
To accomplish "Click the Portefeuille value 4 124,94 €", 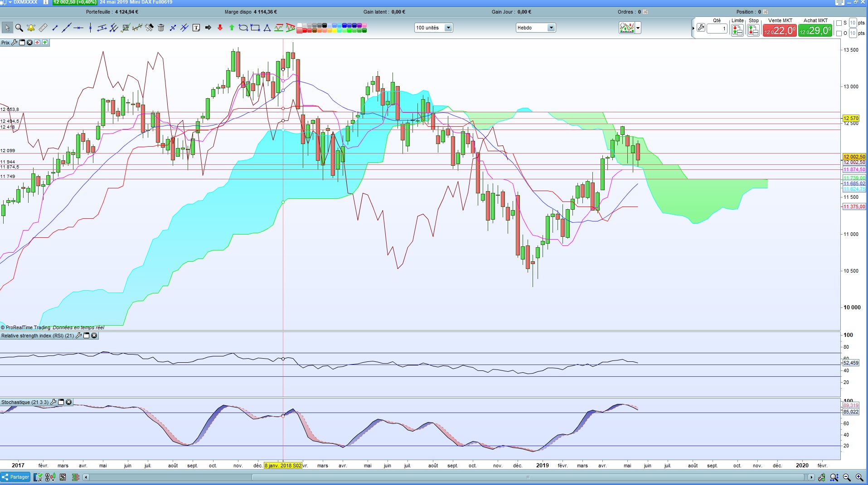I will click(x=127, y=12).
